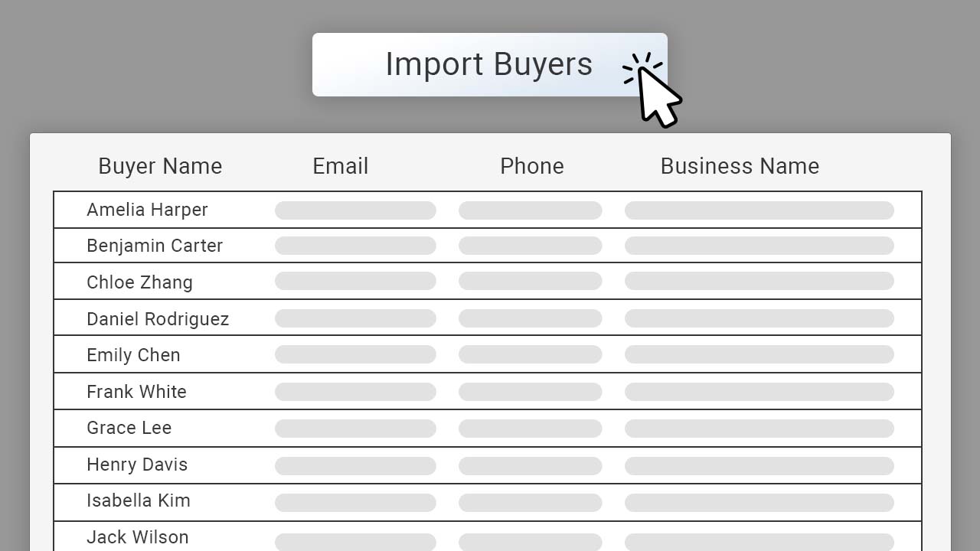Click Henry Davis's business name placeholder
980x551 pixels.
click(759, 465)
